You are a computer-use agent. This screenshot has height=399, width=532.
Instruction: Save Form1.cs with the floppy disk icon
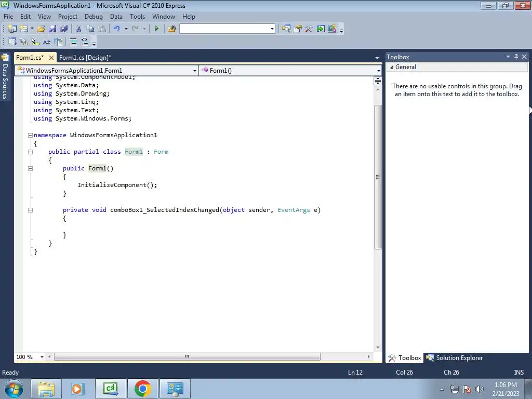52,29
